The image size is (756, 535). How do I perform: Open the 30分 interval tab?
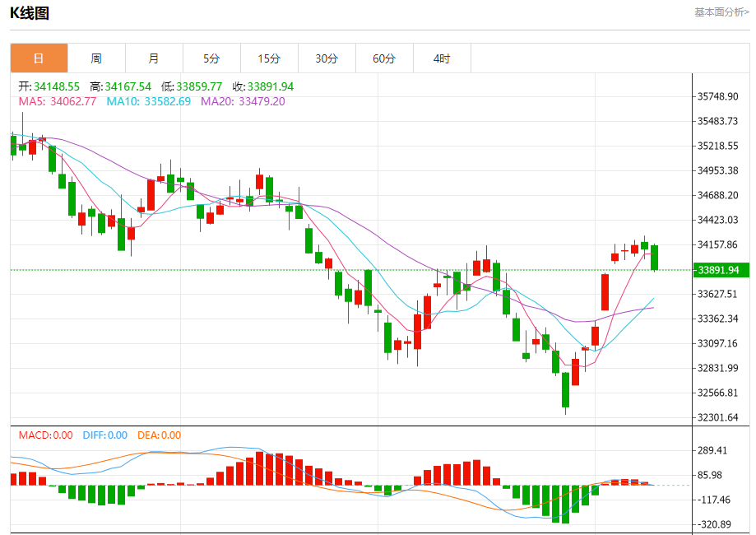click(x=327, y=58)
